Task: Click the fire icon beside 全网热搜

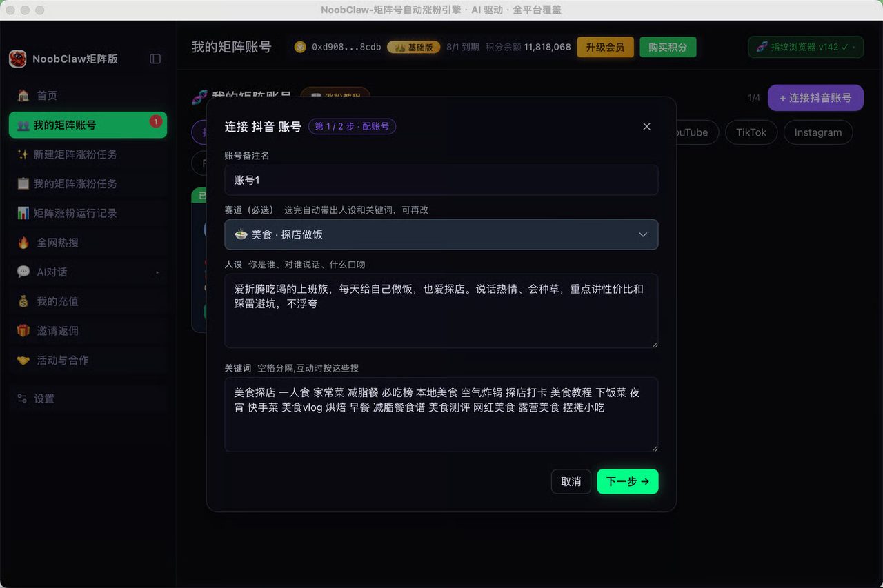Action: tap(23, 243)
